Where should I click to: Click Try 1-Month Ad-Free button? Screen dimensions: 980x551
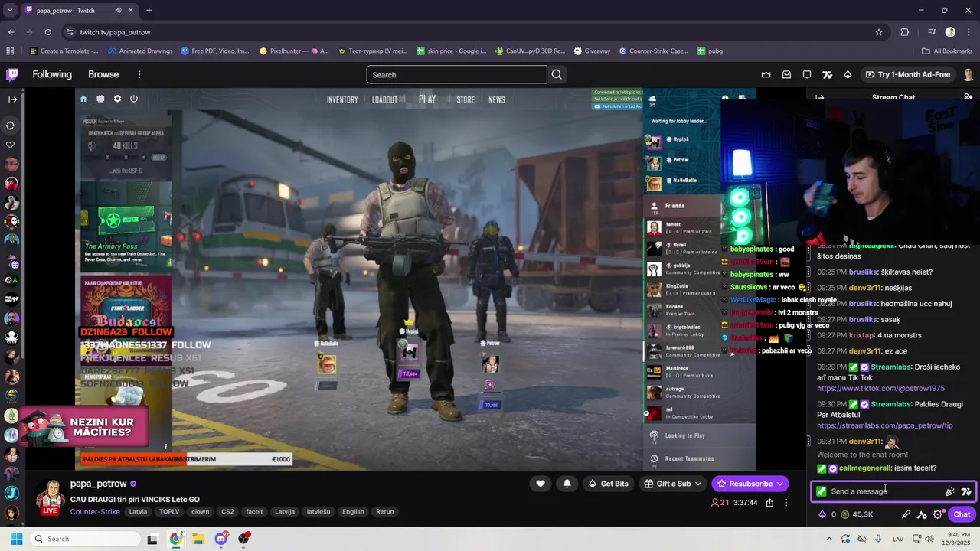point(907,74)
